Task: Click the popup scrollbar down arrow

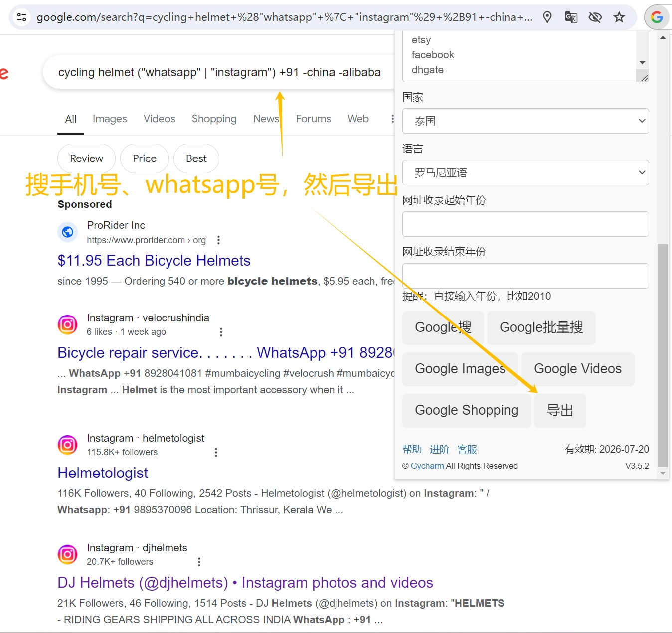Action: click(663, 473)
